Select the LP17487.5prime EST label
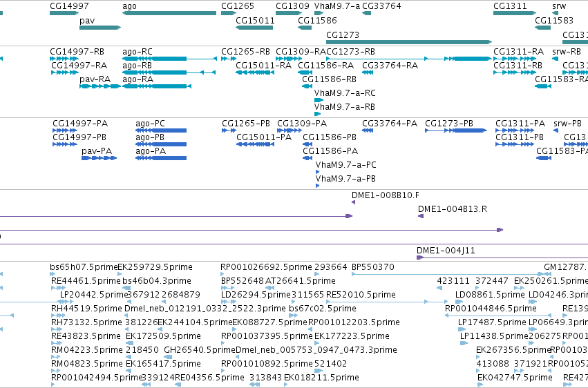This screenshot has height=388, width=588. click(492, 322)
